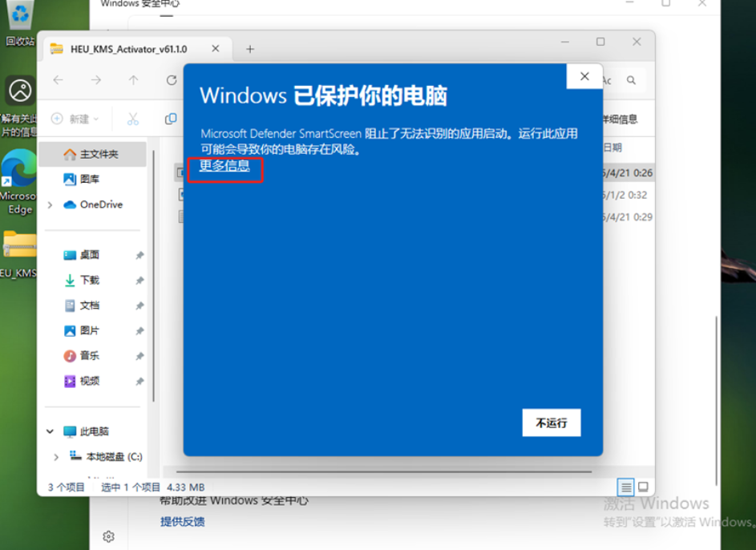Go back in File Explorer
The image size is (756, 550).
coord(59,80)
